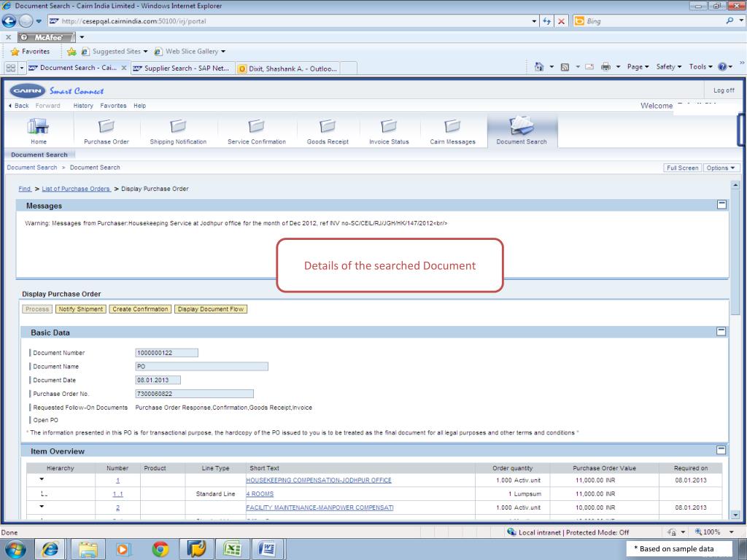Image resolution: width=747 pixels, height=560 pixels.
Task: Open the Favorites star button
Action: (30, 52)
